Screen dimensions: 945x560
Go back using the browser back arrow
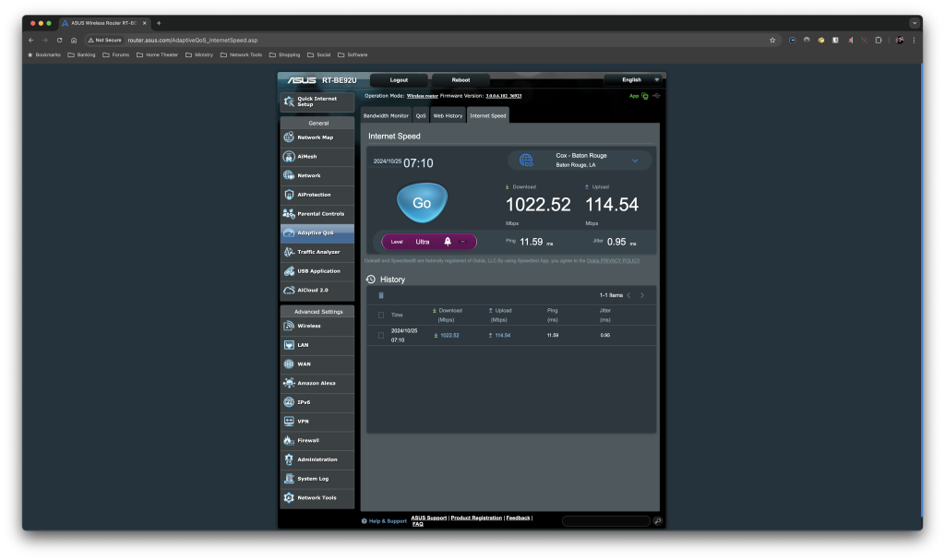(30, 41)
